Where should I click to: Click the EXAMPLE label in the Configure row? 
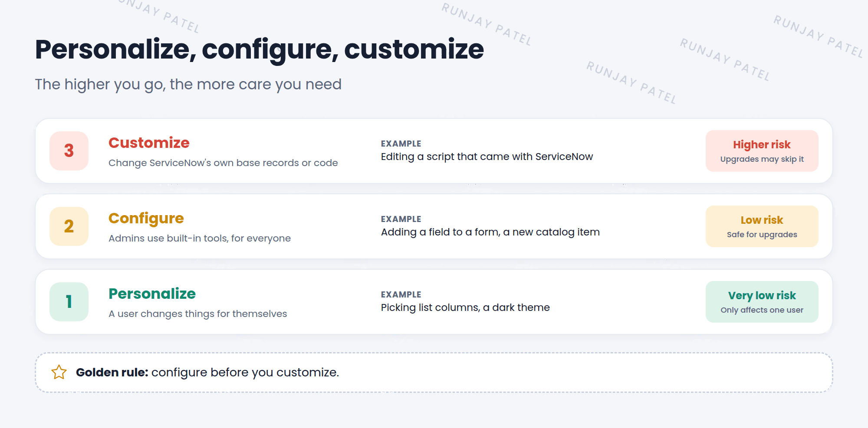click(x=401, y=219)
